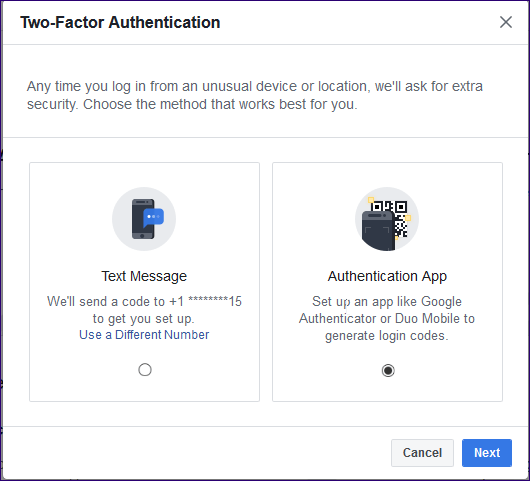
Task: Click the dark phone body in the QR icon
Action: pyautogui.click(x=378, y=231)
